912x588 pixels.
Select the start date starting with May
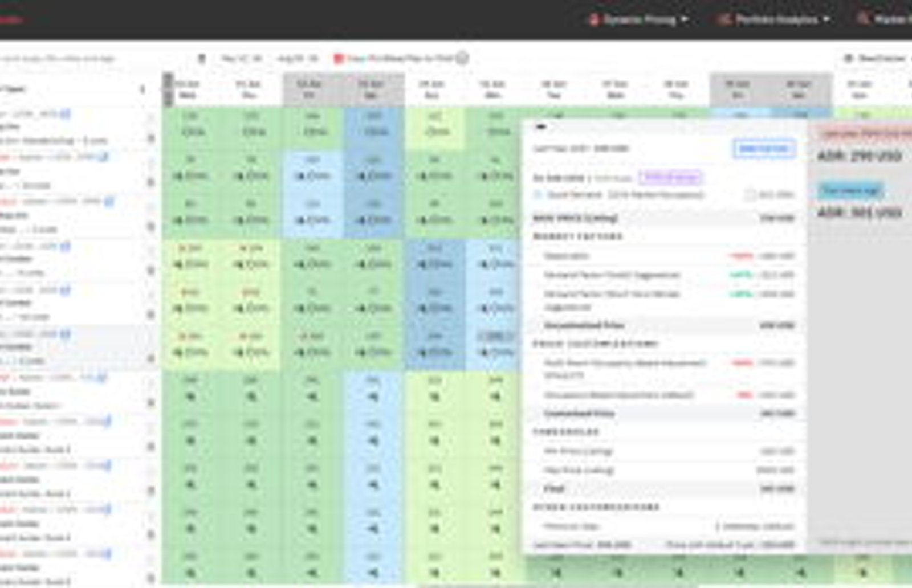click(242, 58)
